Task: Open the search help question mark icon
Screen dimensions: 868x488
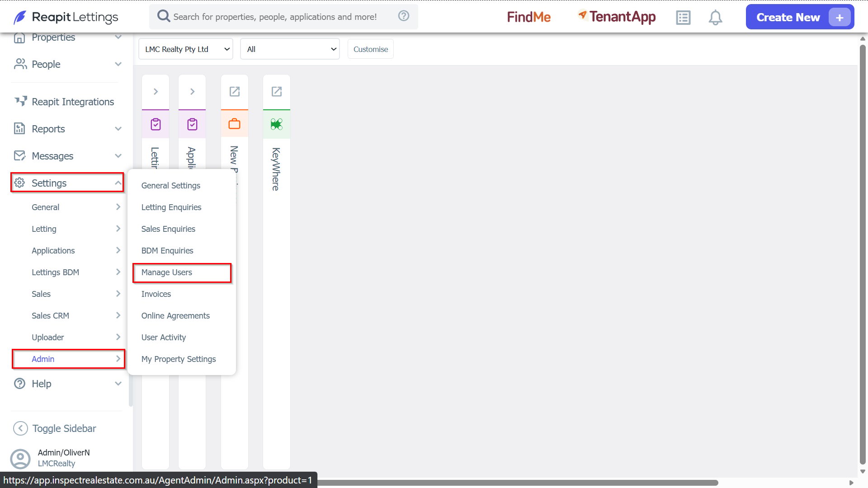Action: point(404,16)
